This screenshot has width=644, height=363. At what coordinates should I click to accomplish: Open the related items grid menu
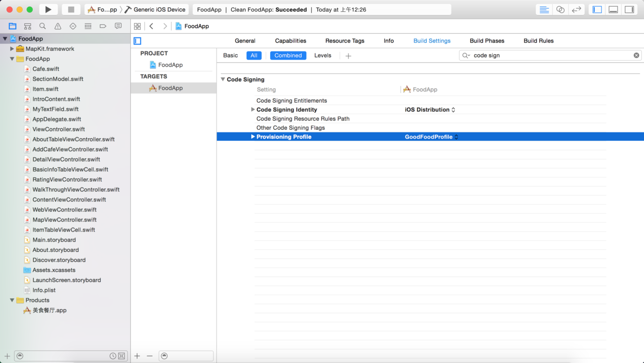coord(137,26)
